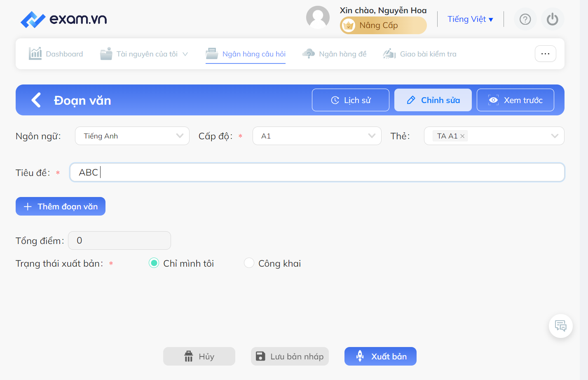Open the Ngôn ngữ Tiếng Anh dropdown

132,136
